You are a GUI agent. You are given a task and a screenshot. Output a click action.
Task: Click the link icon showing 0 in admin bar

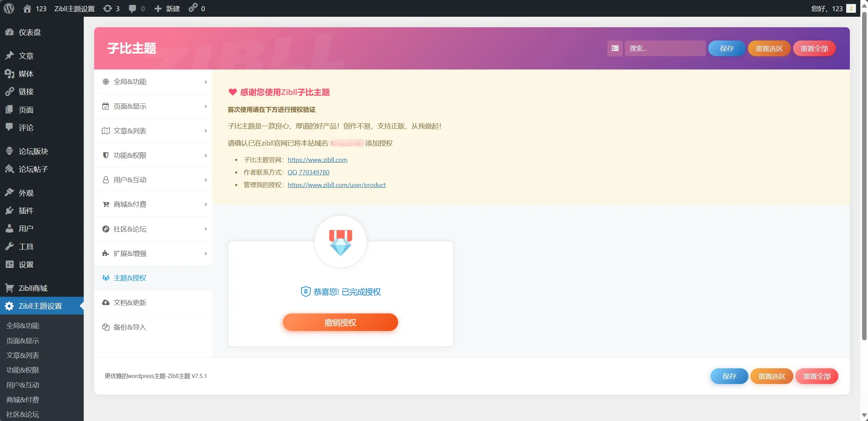pyautogui.click(x=193, y=8)
